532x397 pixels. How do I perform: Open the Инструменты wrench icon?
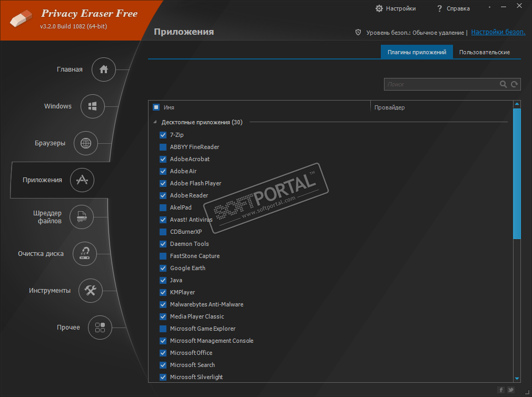[91, 291]
